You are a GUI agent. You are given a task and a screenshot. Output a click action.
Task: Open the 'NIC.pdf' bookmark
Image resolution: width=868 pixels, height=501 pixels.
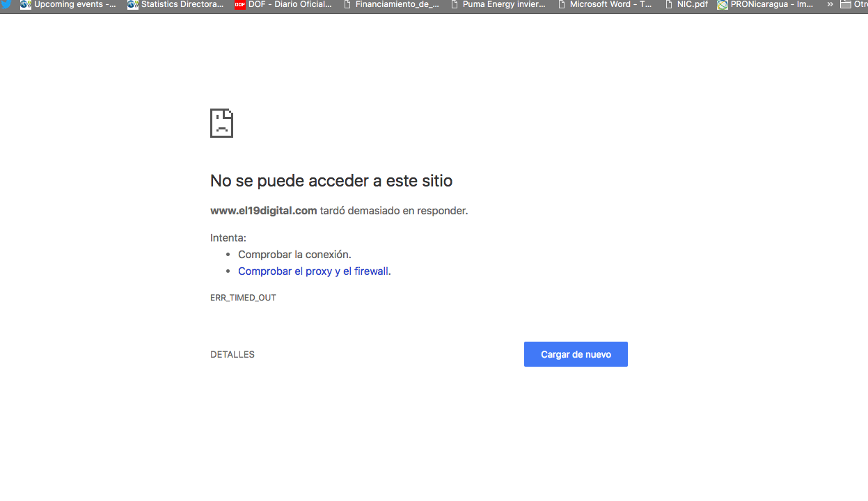(x=686, y=4)
